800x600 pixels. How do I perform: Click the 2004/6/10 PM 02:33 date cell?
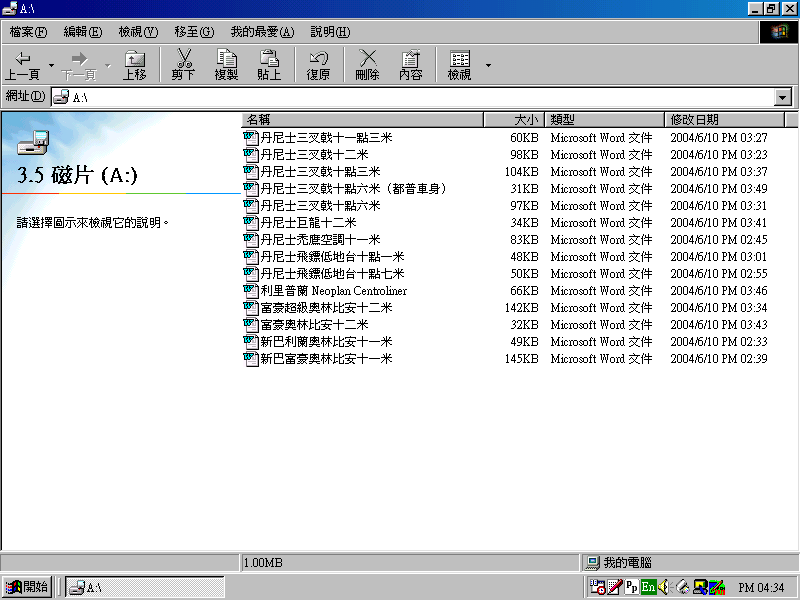719,342
